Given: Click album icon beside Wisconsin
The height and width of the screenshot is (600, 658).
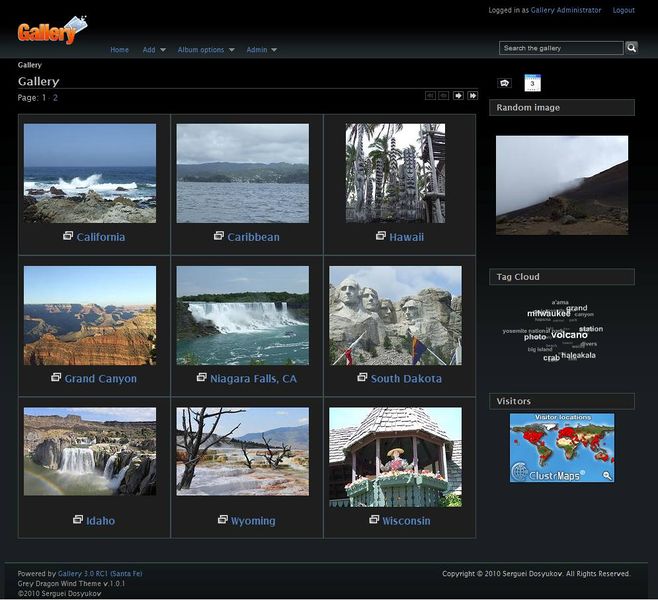Looking at the screenshot, I should (x=374, y=519).
